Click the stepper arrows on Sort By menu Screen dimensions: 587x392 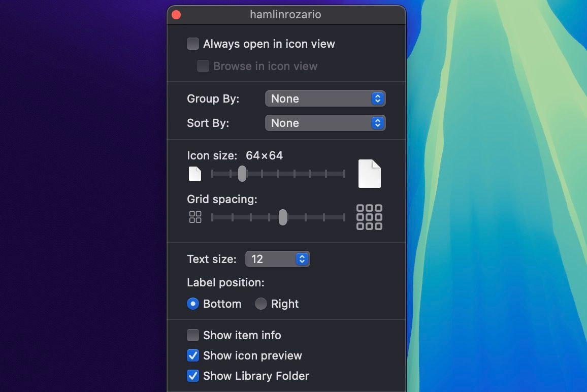point(377,123)
